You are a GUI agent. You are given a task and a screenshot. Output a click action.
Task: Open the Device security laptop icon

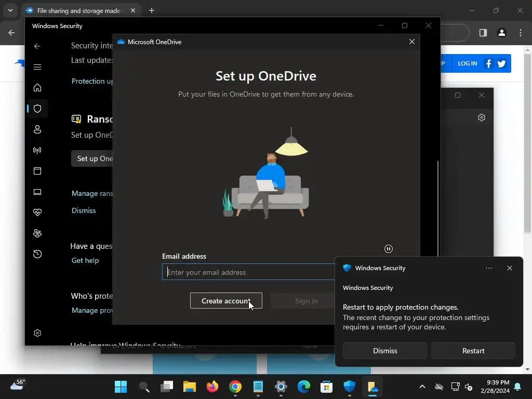pyautogui.click(x=37, y=192)
